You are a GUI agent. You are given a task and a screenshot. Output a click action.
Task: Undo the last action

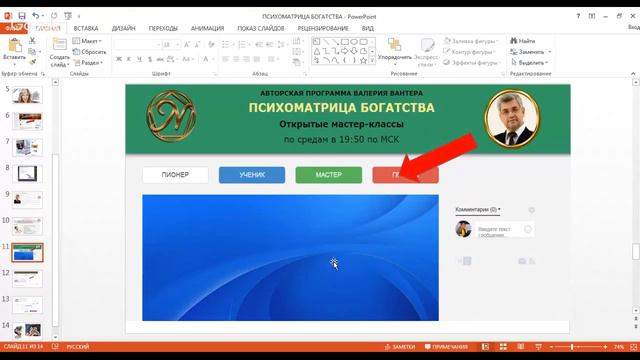(36, 16)
